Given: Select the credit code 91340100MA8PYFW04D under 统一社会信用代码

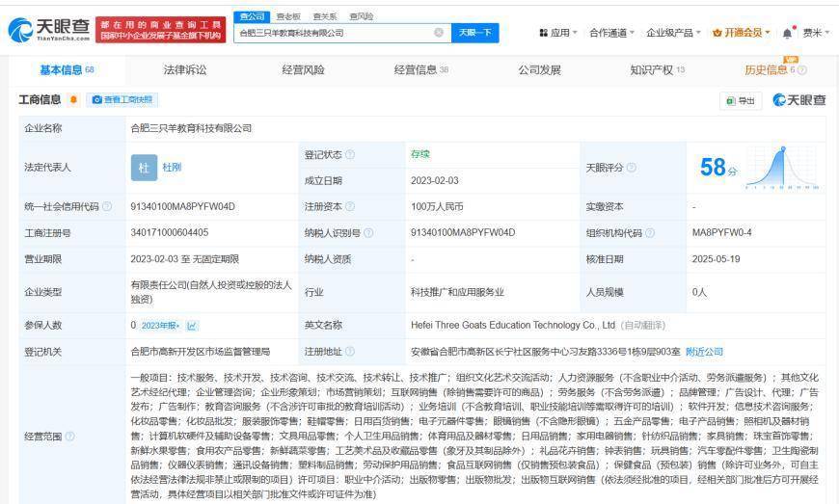Looking at the screenshot, I should click(182, 206).
